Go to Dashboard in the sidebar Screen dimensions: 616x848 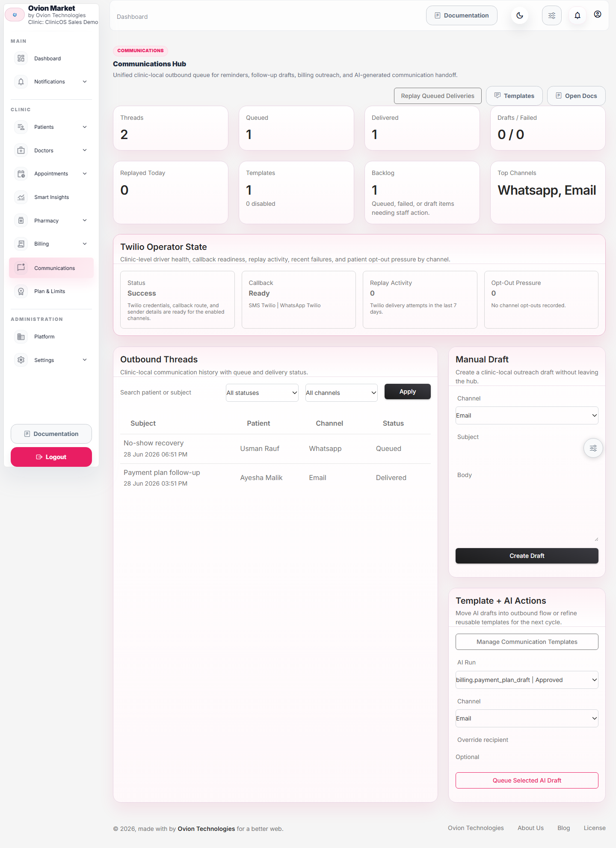point(51,59)
